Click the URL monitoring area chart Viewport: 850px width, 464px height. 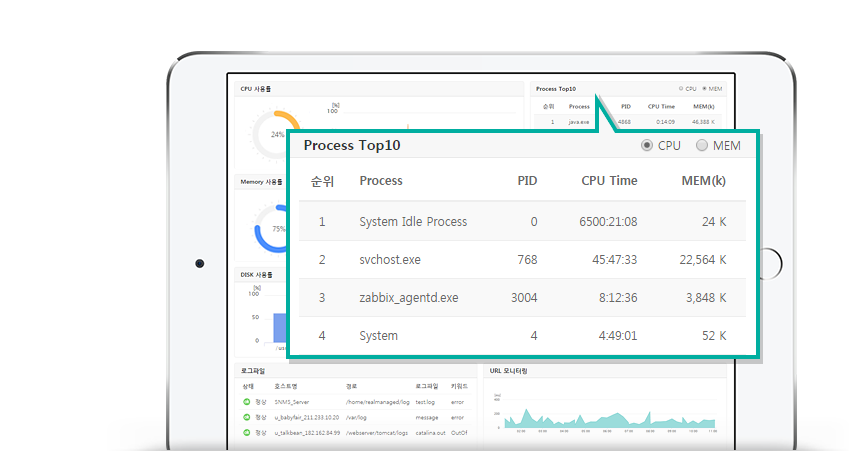609,418
